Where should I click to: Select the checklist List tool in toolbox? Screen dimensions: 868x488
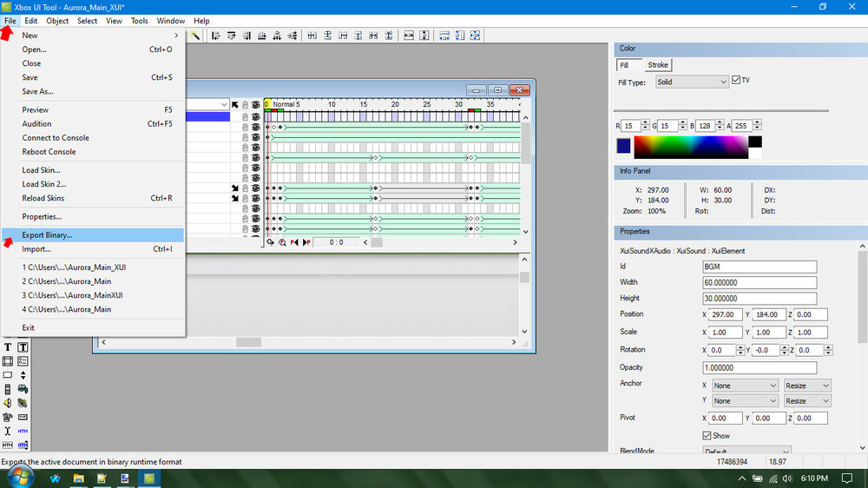click(x=23, y=361)
